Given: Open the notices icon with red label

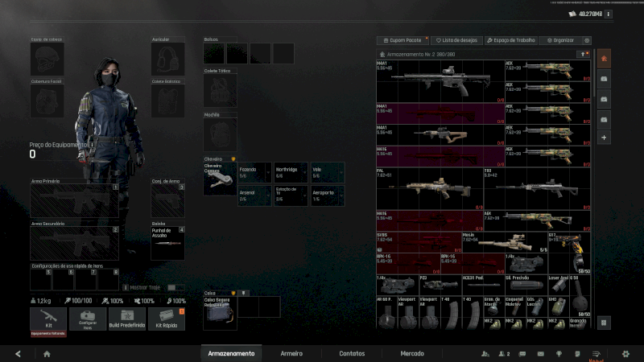Looking at the screenshot, I should pos(597,354).
